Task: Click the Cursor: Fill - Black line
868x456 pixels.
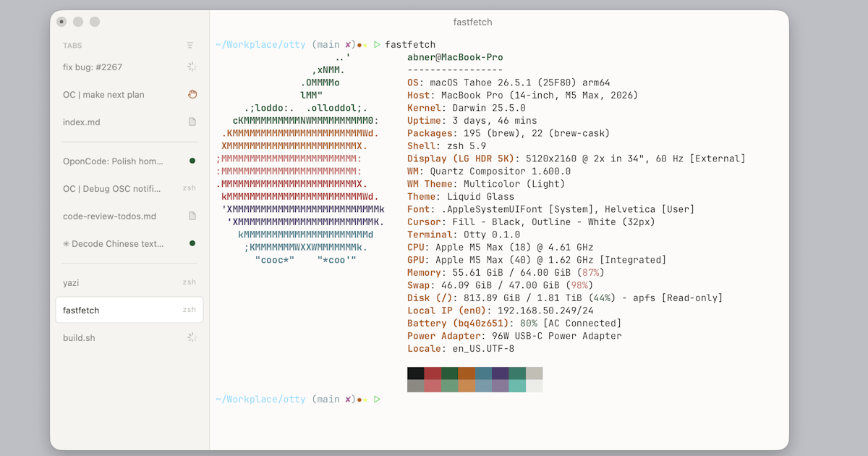Action: click(x=531, y=222)
